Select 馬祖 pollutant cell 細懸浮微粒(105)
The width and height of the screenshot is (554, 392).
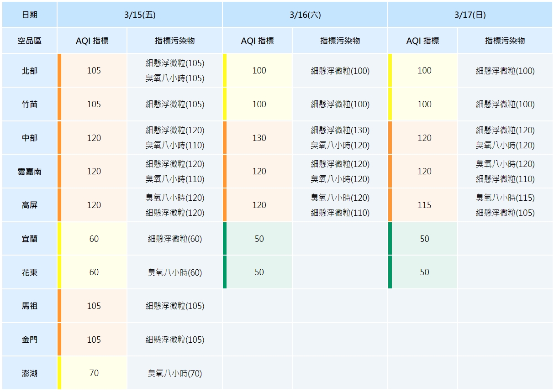click(175, 306)
